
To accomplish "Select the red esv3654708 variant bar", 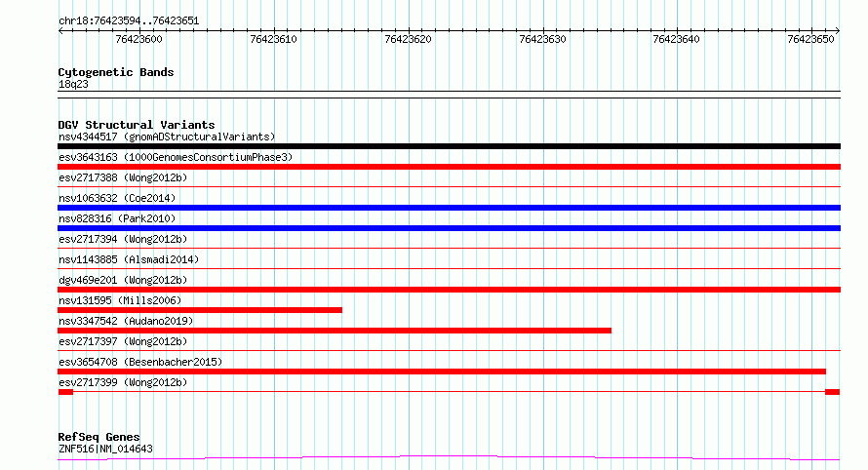I will (442, 372).
